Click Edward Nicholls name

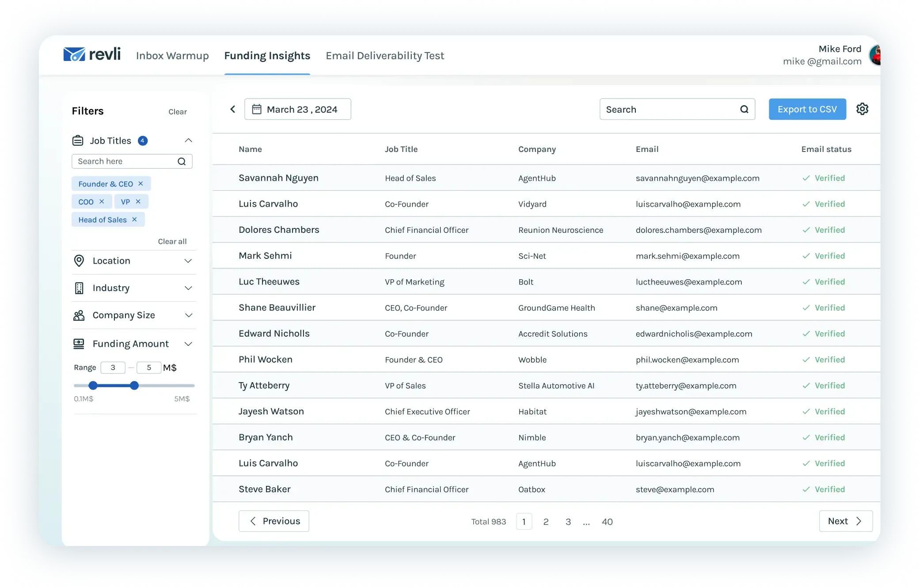274,334
